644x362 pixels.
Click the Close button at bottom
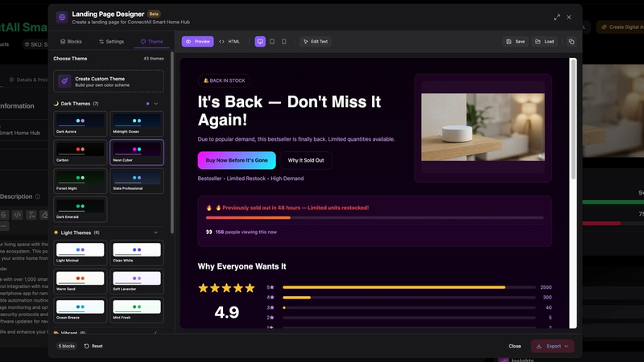(514, 346)
